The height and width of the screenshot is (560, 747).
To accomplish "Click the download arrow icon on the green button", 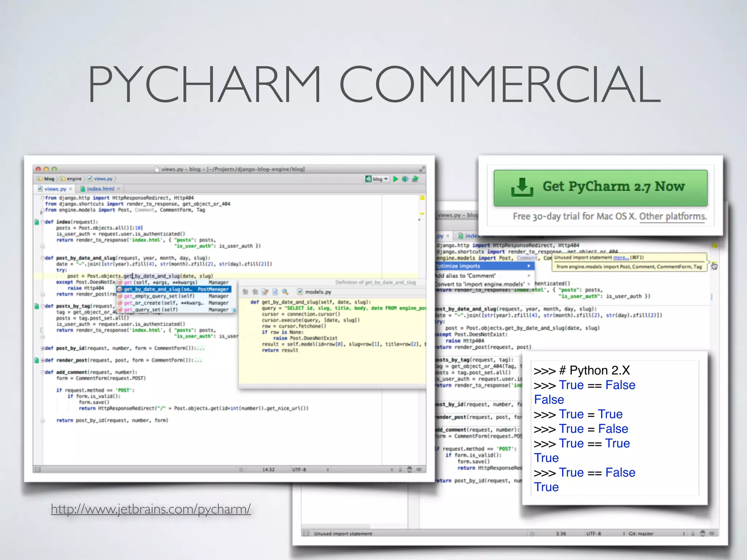I will point(522,187).
